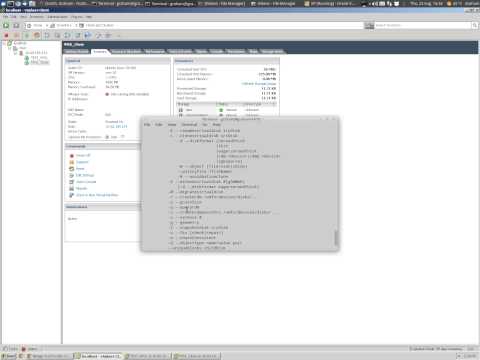
Task: Click the Hosts and Clusters breadcrumb icon
Action: [81, 25]
